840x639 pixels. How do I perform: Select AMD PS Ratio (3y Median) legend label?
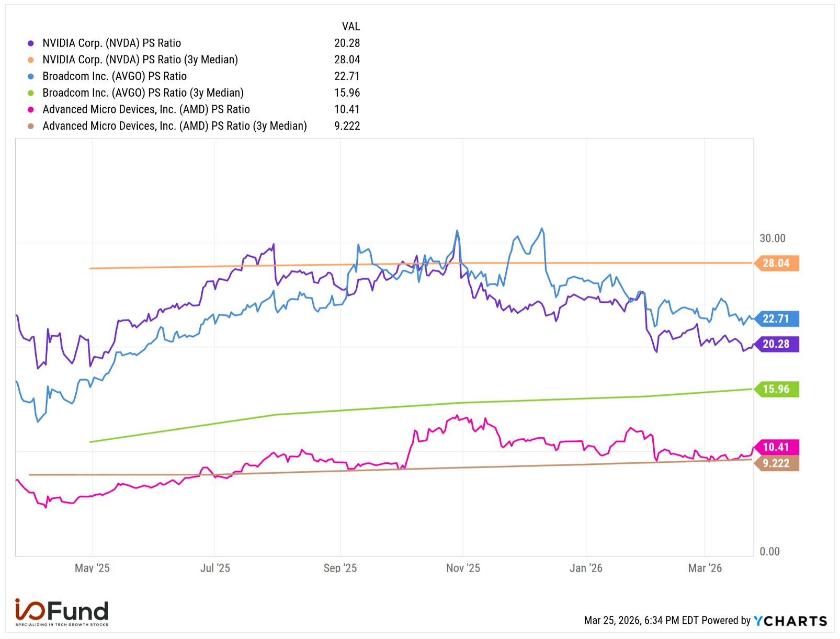pos(175,126)
